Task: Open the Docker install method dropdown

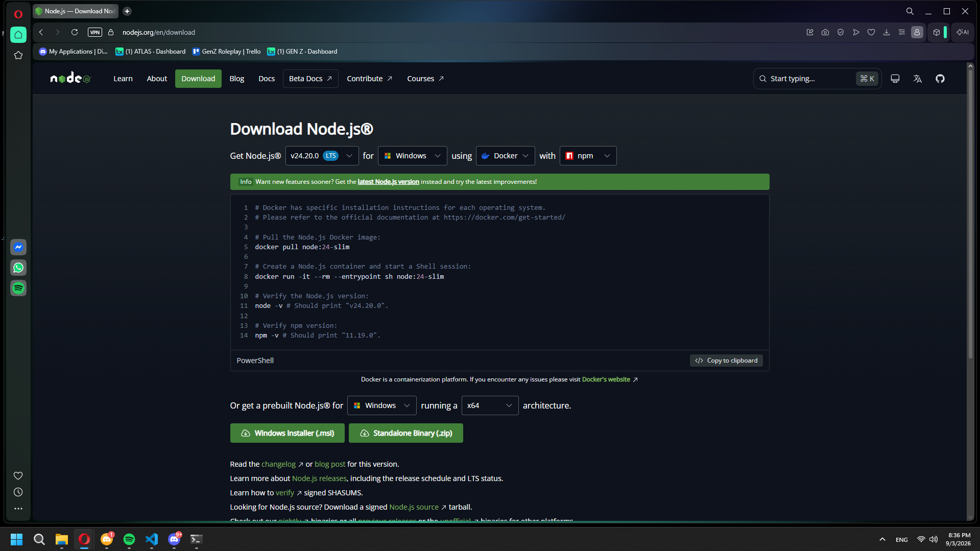Action: 506,156
